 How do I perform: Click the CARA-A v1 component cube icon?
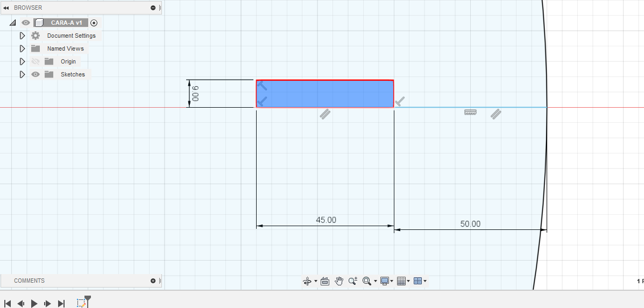click(x=39, y=23)
